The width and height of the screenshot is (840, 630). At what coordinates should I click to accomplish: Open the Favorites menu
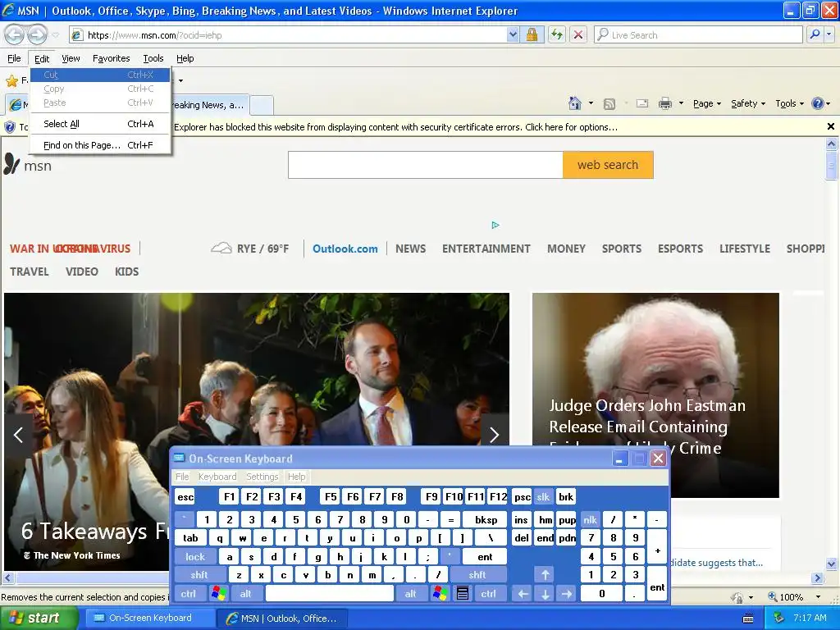(x=111, y=58)
